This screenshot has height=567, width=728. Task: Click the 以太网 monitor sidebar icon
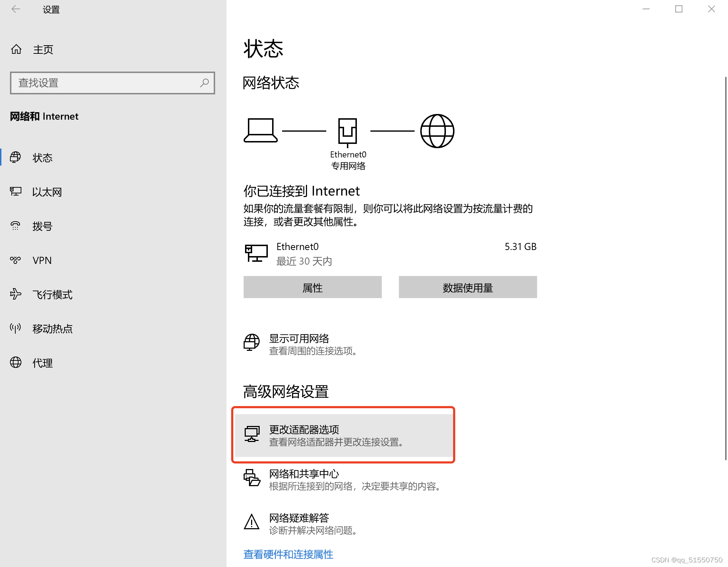click(x=16, y=192)
